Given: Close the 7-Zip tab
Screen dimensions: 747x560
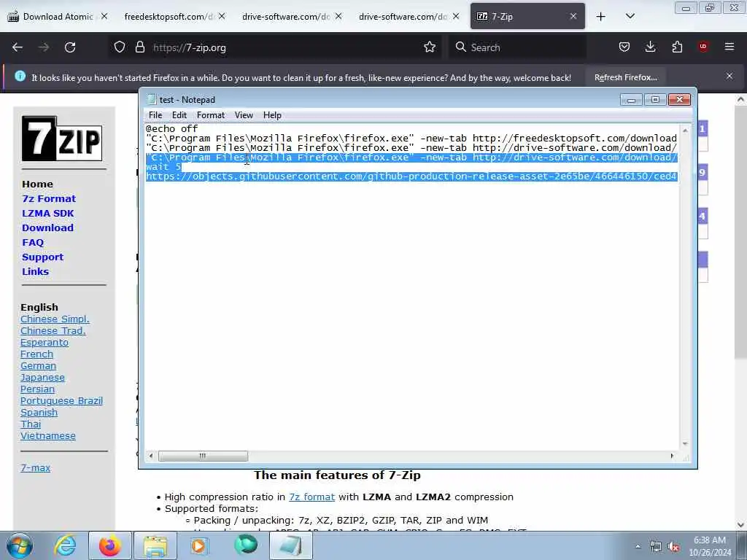Looking at the screenshot, I should (x=573, y=16).
